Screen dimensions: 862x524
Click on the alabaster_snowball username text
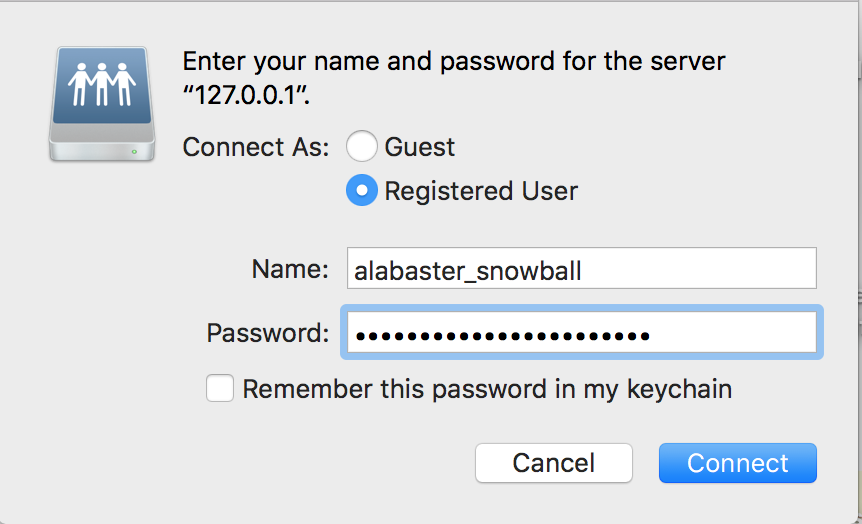point(467,270)
